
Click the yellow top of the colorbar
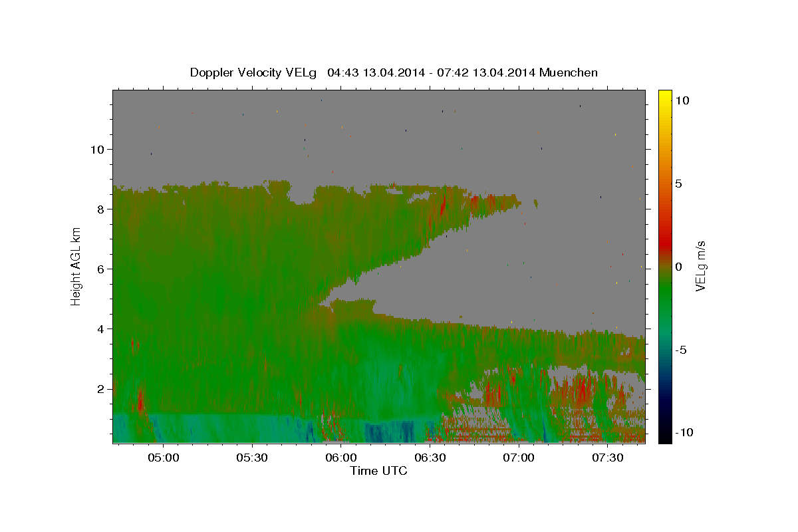coord(664,96)
